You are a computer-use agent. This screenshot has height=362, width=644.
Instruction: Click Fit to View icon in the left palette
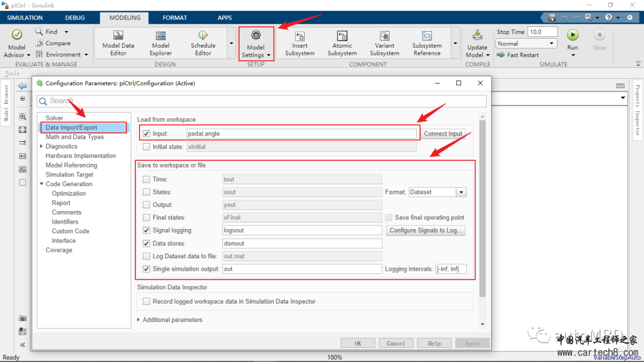pyautogui.click(x=23, y=130)
